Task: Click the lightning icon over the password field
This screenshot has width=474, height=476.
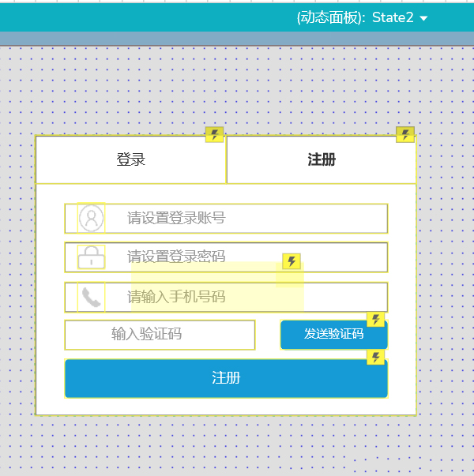Action: click(292, 261)
